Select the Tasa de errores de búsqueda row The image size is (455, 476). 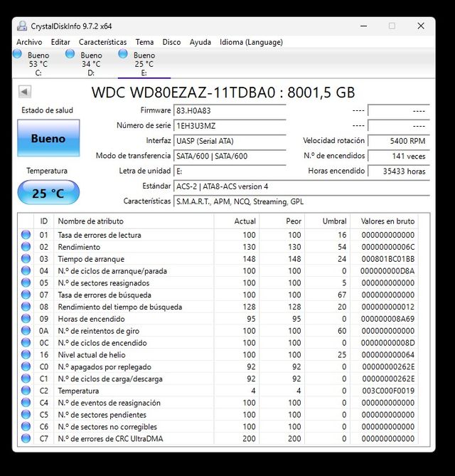[x=218, y=295]
